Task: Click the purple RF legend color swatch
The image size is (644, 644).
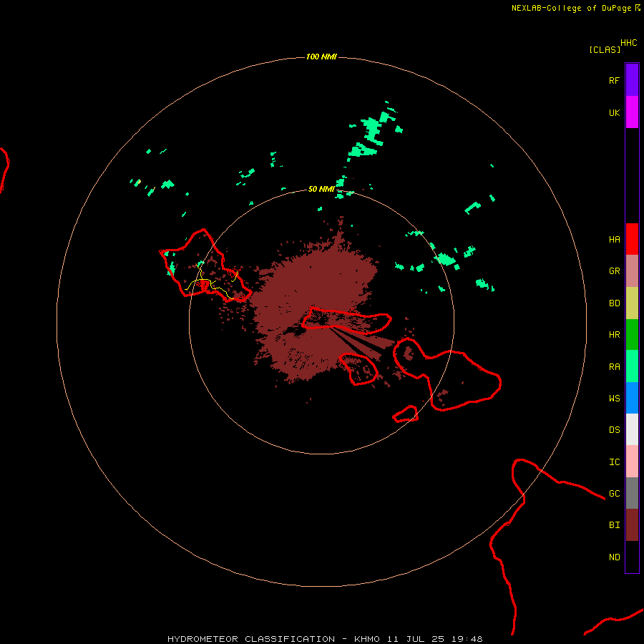Action: 632,80
